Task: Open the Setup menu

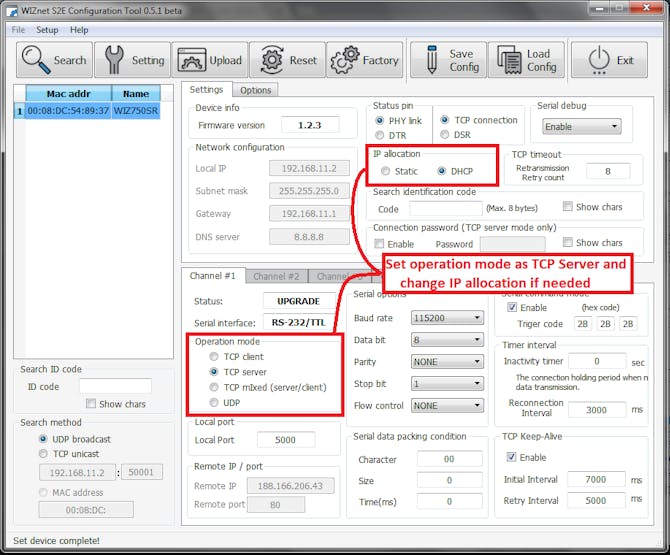Action: tap(47, 30)
